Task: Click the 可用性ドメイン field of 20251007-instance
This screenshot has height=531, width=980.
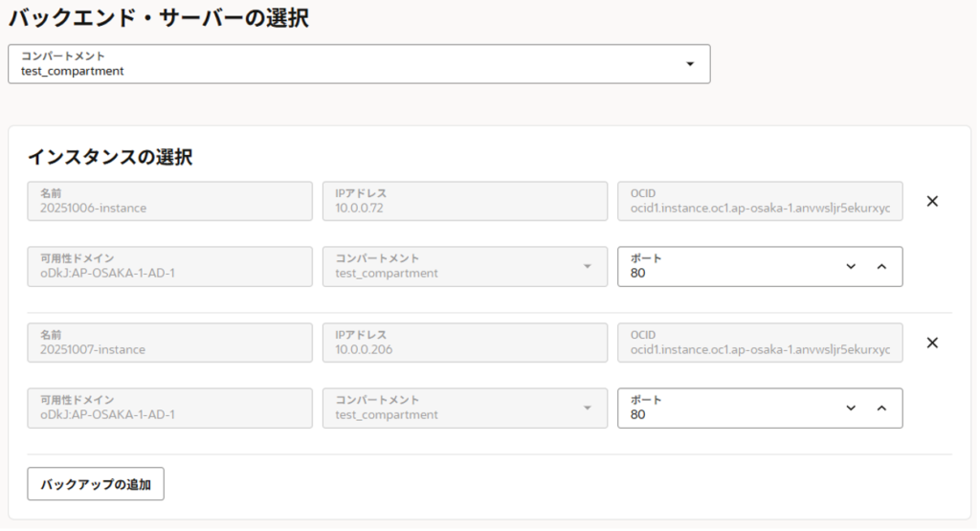Action: (x=169, y=409)
